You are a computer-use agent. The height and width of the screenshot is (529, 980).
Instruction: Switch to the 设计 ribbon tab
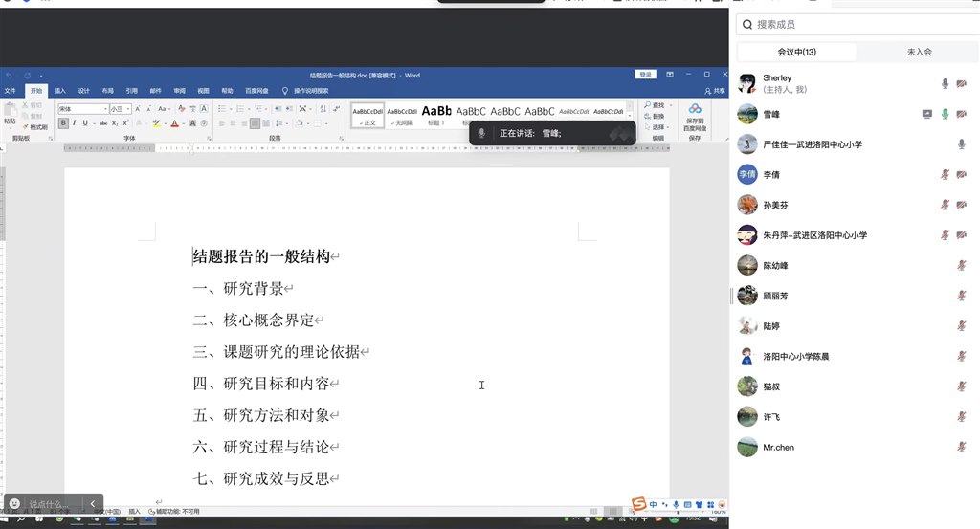click(x=84, y=91)
